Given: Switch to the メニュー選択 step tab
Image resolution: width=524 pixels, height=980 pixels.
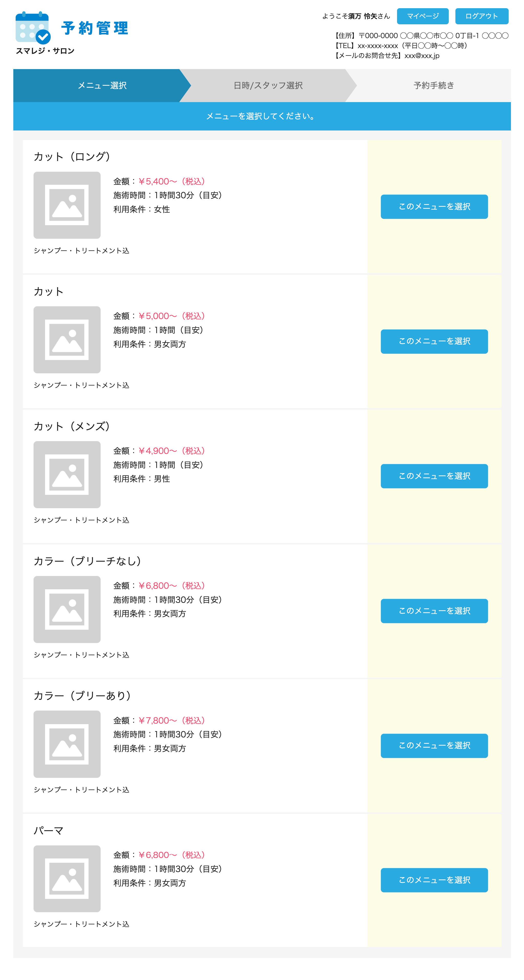Looking at the screenshot, I should point(102,86).
